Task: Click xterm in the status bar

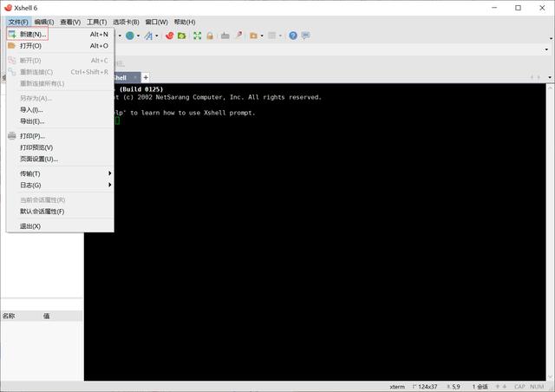Action: 397,387
